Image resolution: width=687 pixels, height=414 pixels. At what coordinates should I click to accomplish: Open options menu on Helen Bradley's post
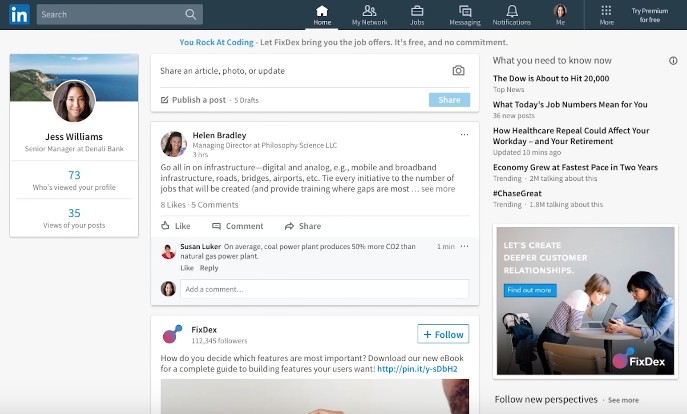point(464,134)
